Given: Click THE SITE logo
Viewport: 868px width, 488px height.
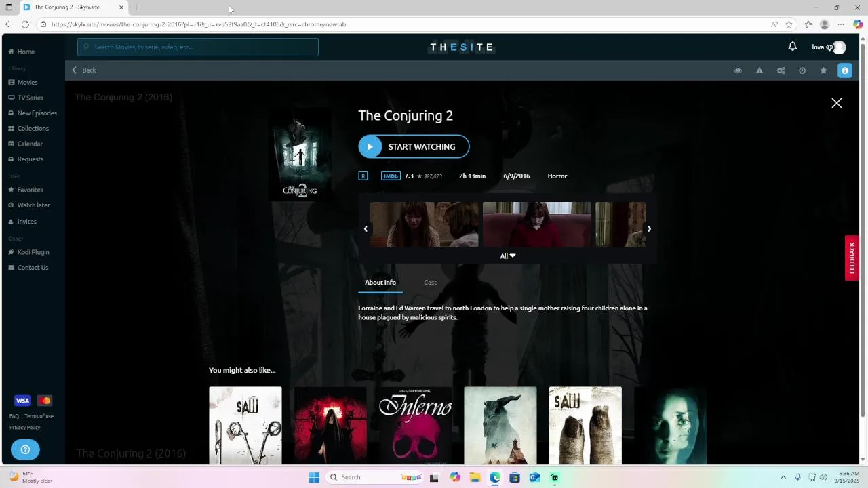Looking at the screenshot, I should click(x=462, y=47).
